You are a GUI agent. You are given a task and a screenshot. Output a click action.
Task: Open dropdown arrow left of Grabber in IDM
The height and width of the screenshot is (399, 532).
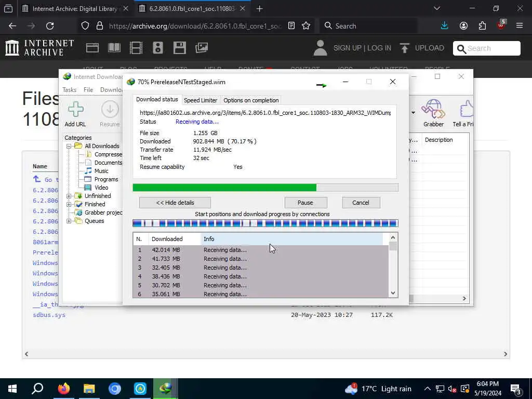click(413, 113)
